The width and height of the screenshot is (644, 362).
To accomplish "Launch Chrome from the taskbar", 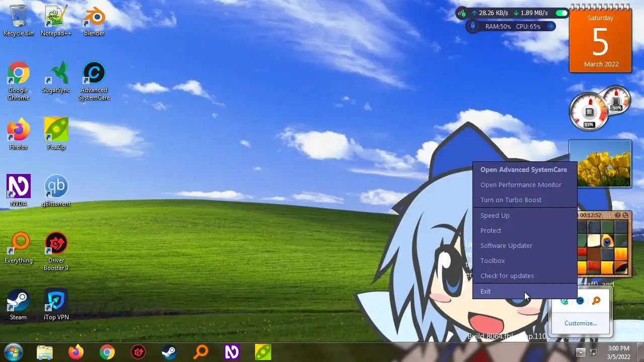I will click(107, 352).
